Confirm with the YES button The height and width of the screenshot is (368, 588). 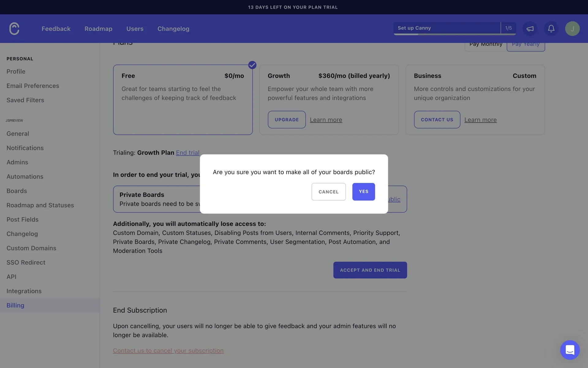click(x=364, y=192)
